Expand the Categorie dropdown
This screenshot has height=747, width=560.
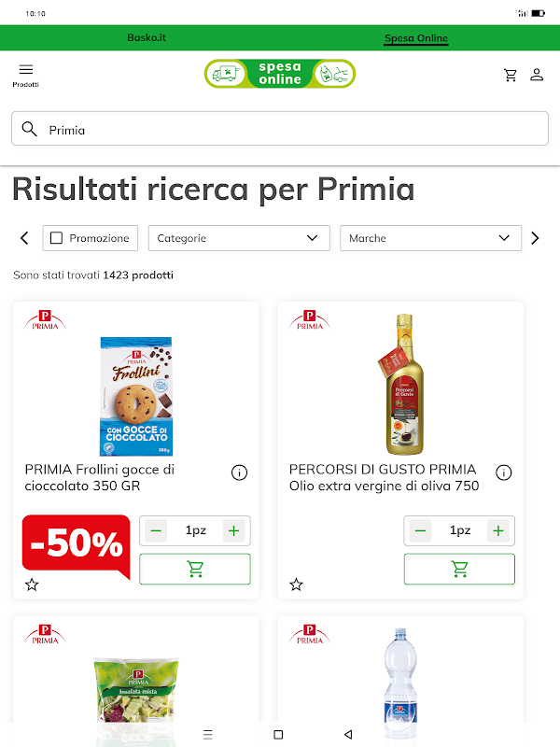point(239,238)
